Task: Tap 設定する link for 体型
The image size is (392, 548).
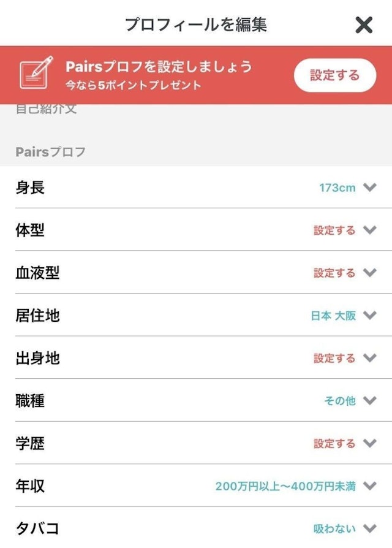Action: click(334, 230)
